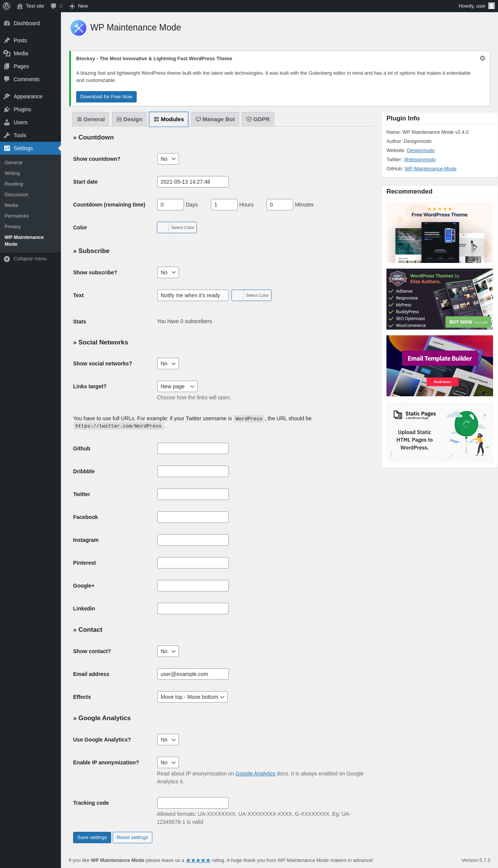This screenshot has height=868, width=498.
Task: Select the Modules tab
Action: (169, 119)
